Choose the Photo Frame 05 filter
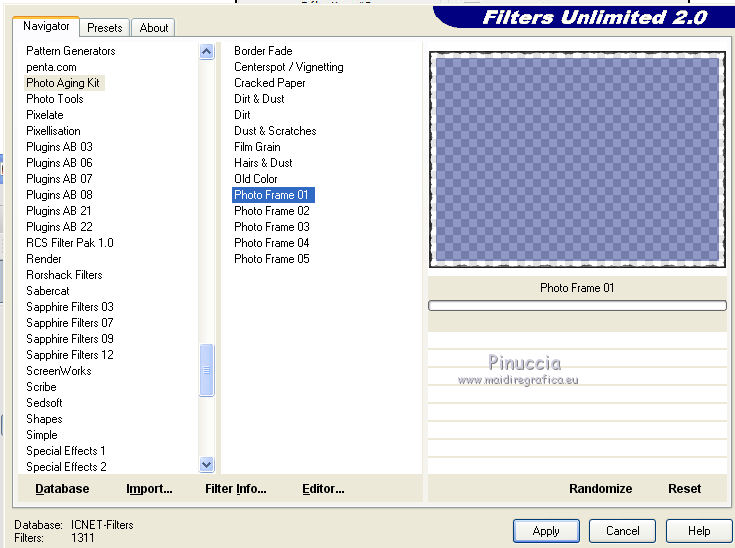The image size is (735, 548). pos(272,259)
